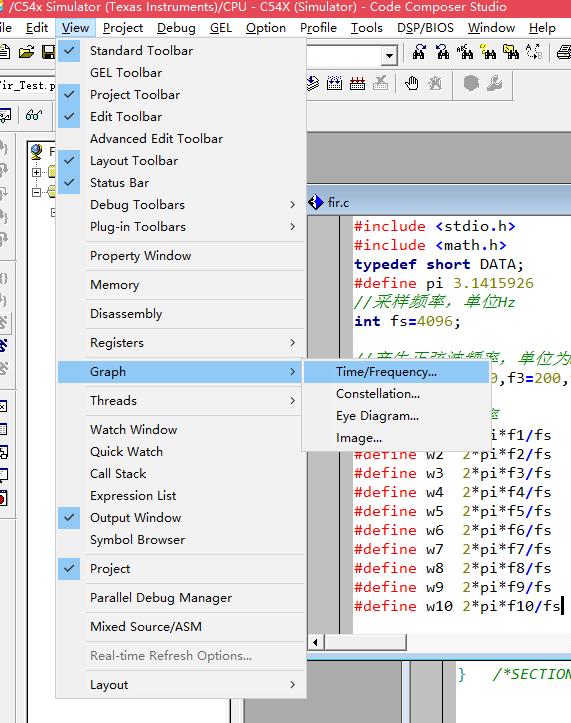Click the grayed Remove All Breakpoints hand icon
This screenshot has width=571, height=723.
point(434,83)
